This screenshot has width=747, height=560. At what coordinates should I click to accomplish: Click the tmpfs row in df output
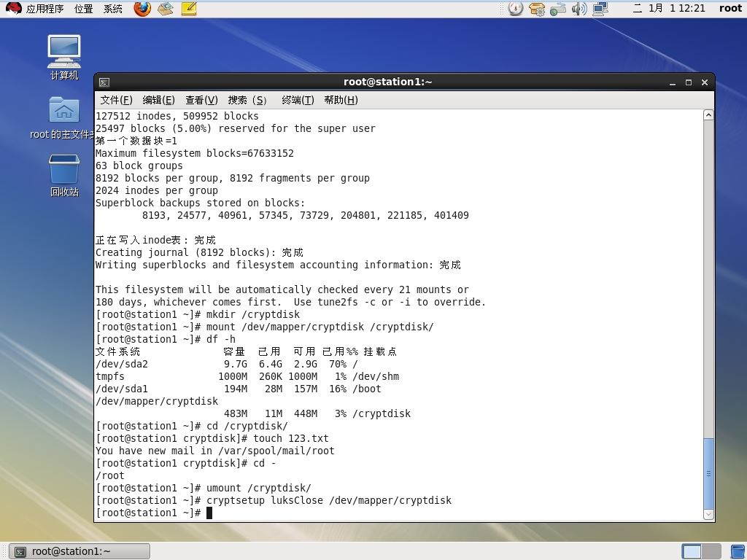point(247,377)
